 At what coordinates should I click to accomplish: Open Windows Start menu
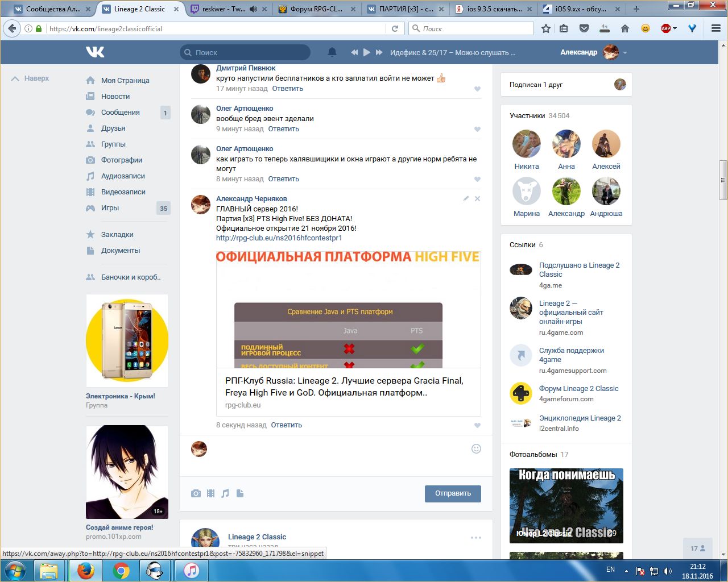point(15,570)
